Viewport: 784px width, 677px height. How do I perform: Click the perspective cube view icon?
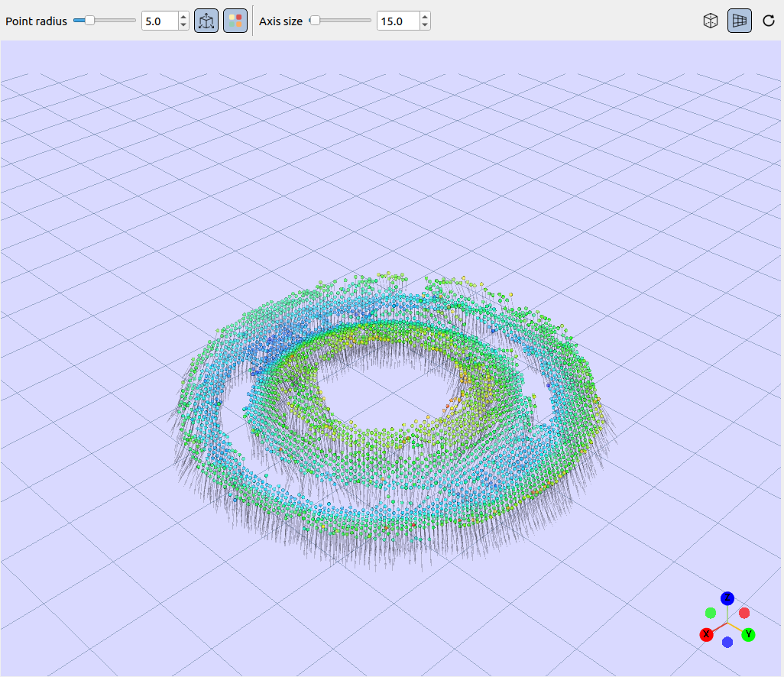pyautogui.click(x=710, y=21)
